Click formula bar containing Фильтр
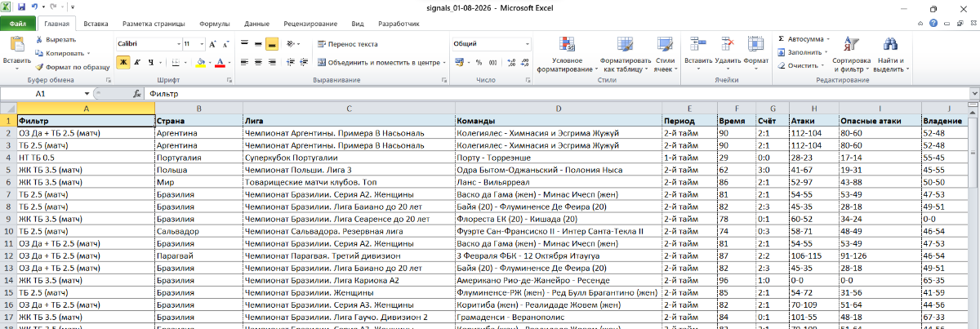This screenshot has height=329, width=980. (x=555, y=94)
